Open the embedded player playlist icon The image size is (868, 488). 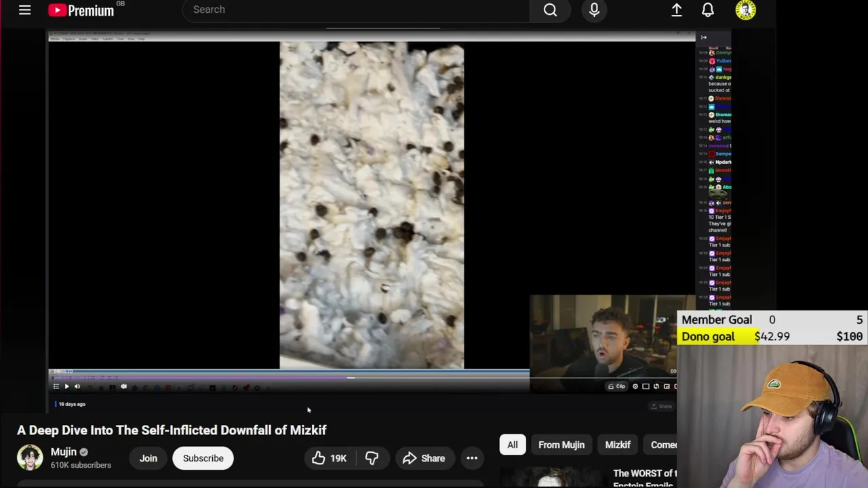[56, 386]
